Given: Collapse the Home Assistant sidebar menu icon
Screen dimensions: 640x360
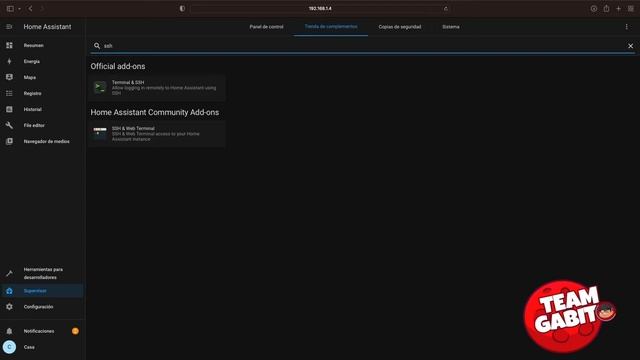Looking at the screenshot, I should (x=9, y=27).
